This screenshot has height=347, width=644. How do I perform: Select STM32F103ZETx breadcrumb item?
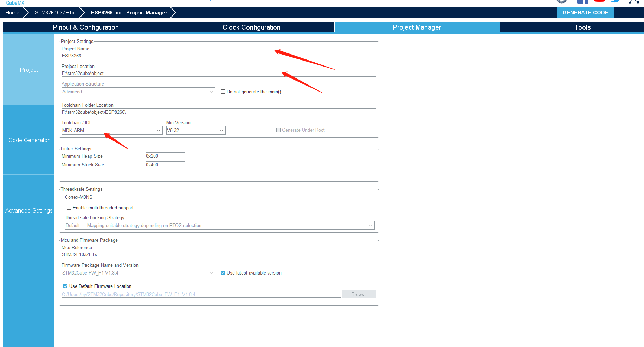click(54, 13)
